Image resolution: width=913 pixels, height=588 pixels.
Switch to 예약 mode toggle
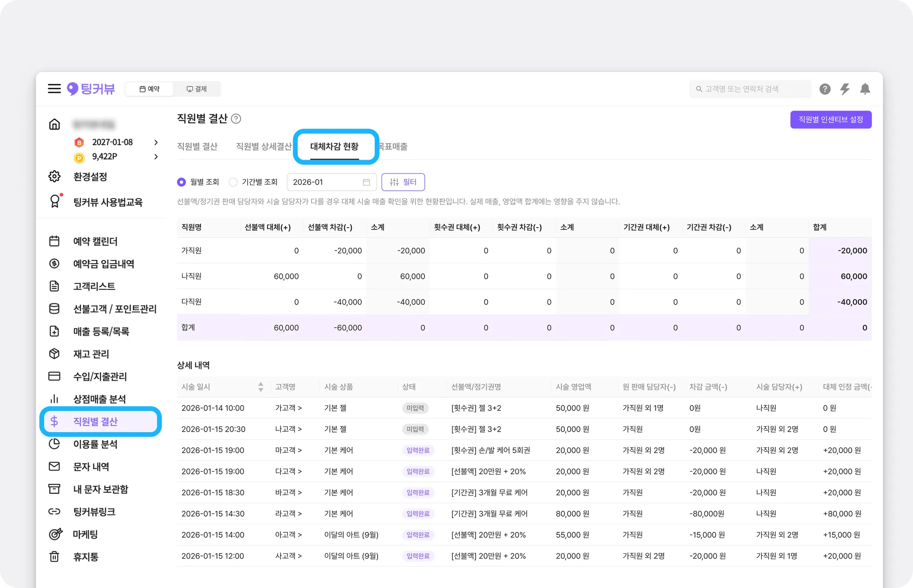pyautogui.click(x=149, y=89)
